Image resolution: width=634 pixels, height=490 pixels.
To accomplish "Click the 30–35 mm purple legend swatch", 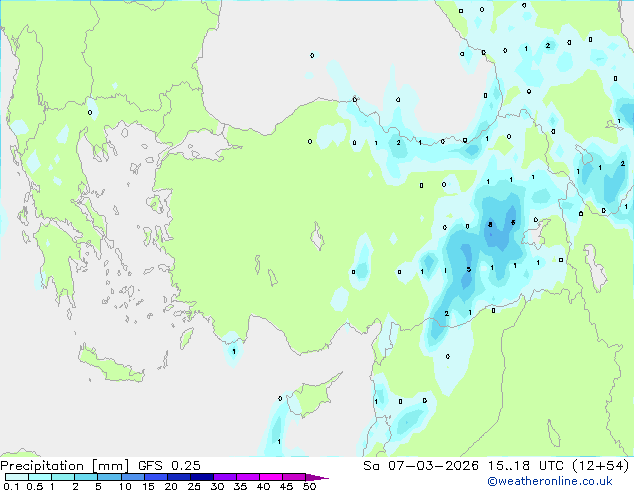I will click(224, 477).
